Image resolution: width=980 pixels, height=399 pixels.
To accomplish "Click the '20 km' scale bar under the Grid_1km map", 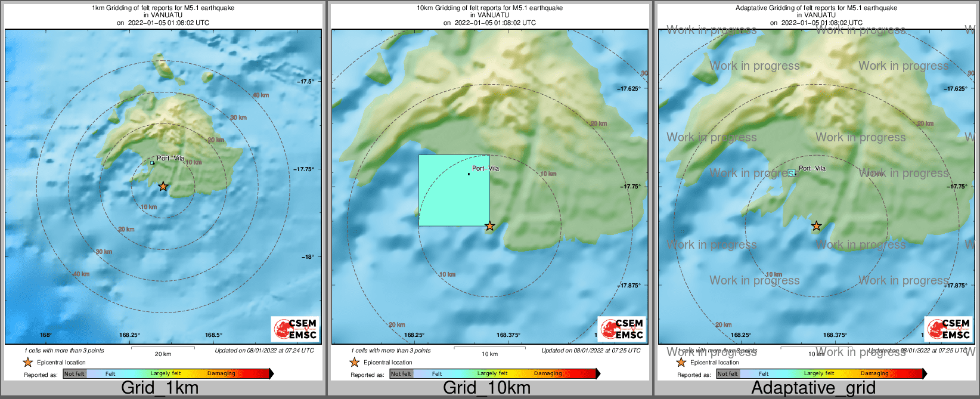I will pos(163,351).
